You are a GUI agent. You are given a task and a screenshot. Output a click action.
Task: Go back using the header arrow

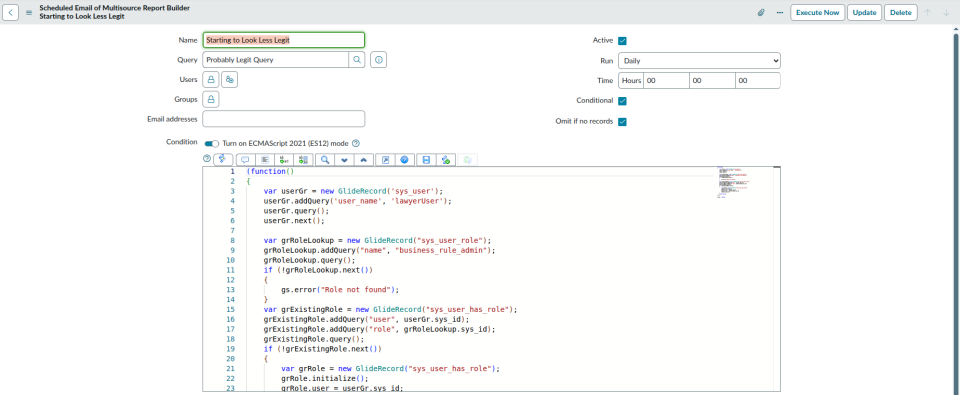(11, 12)
